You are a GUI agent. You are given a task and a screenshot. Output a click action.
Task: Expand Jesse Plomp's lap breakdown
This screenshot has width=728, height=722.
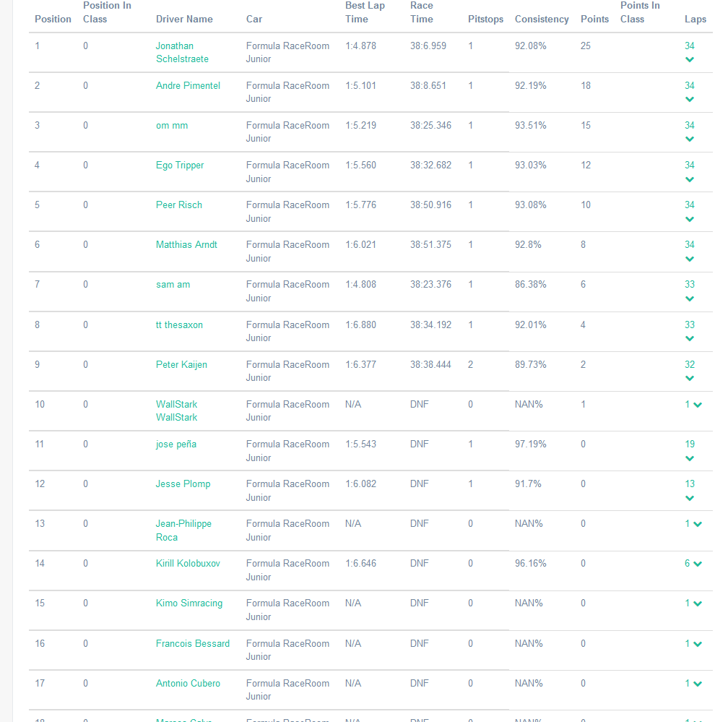(x=690, y=497)
